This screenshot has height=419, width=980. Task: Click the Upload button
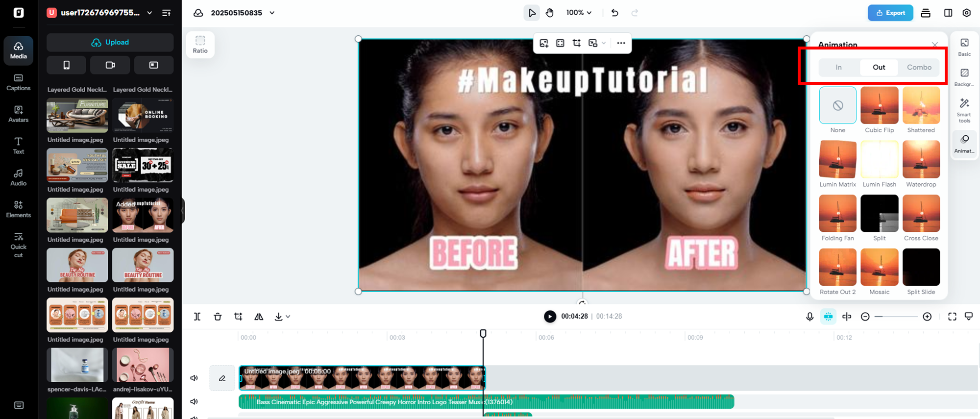tap(110, 42)
